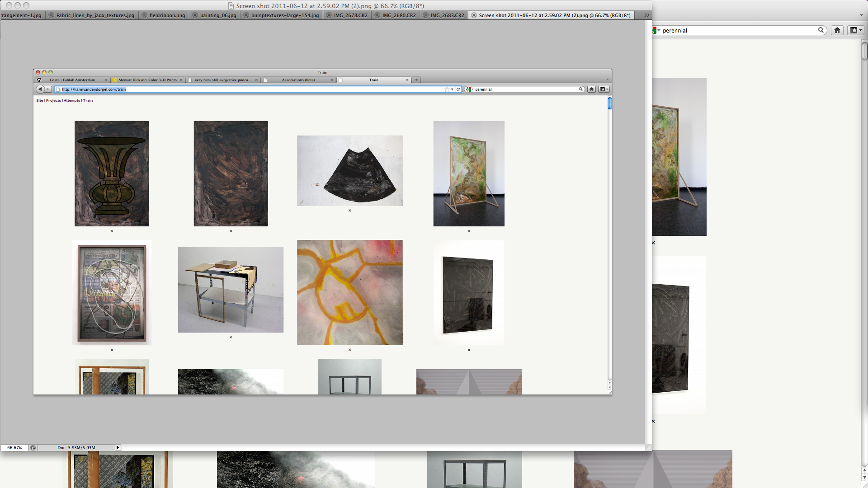Click the Doc: 5.93M/5.93M status readout

point(76,448)
